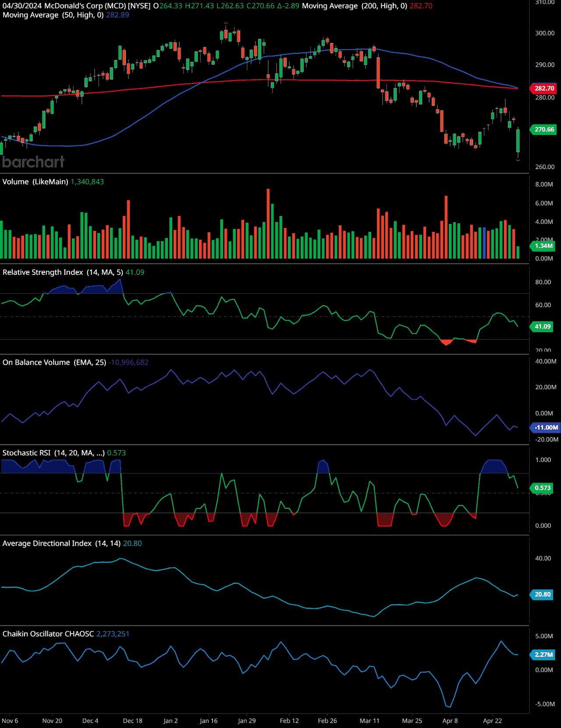561x728 pixels.
Task: Click the 40.00M OBV axis label
Action: pyautogui.click(x=546, y=361)
